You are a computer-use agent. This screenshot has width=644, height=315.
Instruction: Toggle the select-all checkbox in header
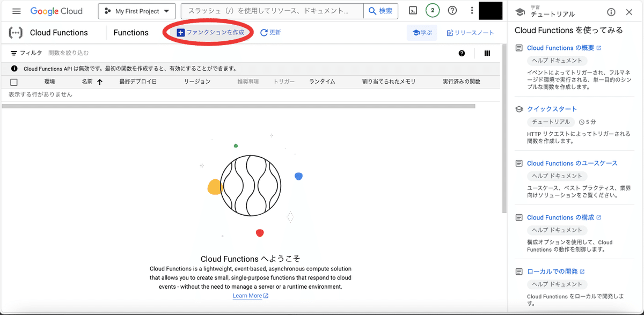14,82
